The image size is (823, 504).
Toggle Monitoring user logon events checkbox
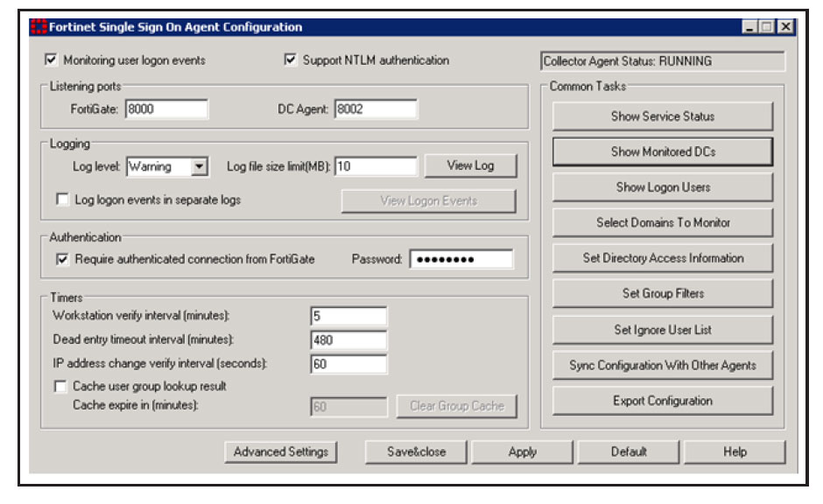click(x=51, y=59)
